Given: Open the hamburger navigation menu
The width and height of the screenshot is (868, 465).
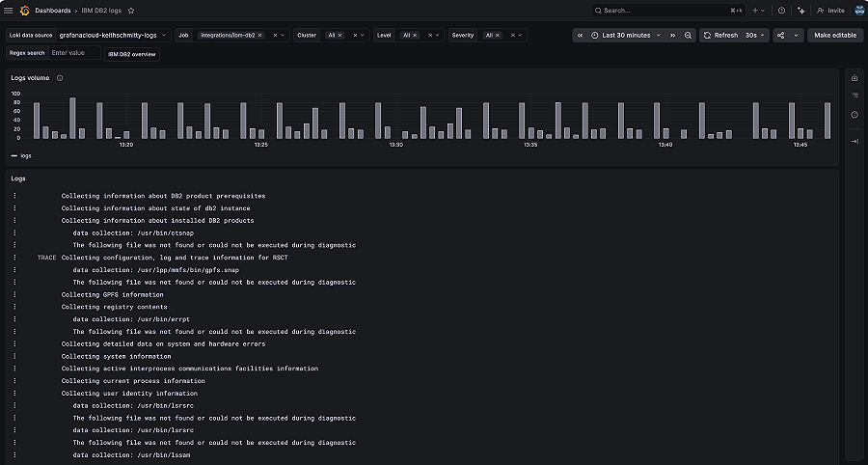Looking at the screenshot, I should pyautogui.click(x=9, y=11).
